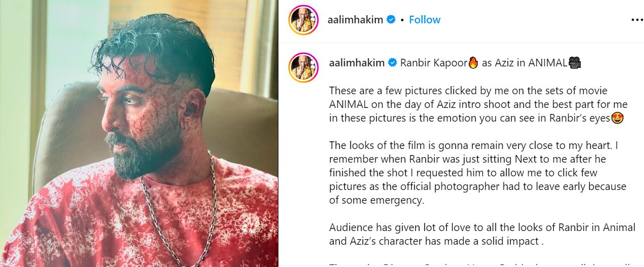
Task: Click the verified badge beside the caption username
Action: pyautogui.click(x=392, y=63)
